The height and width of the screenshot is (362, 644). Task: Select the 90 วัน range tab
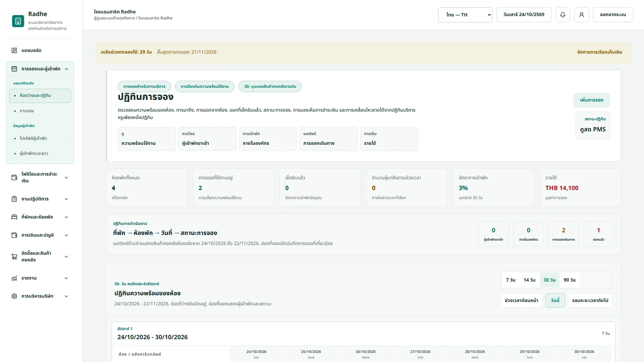point(570,280)
